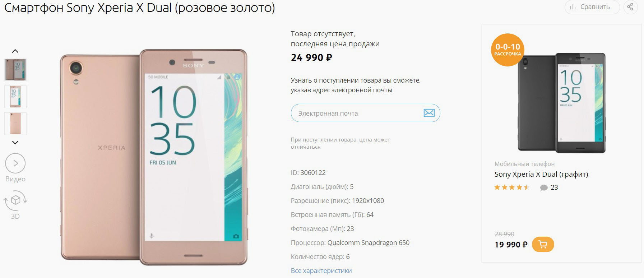Click the Электронная почта input field
Viewport: 644px width, 278px height.
coord(365,113)
